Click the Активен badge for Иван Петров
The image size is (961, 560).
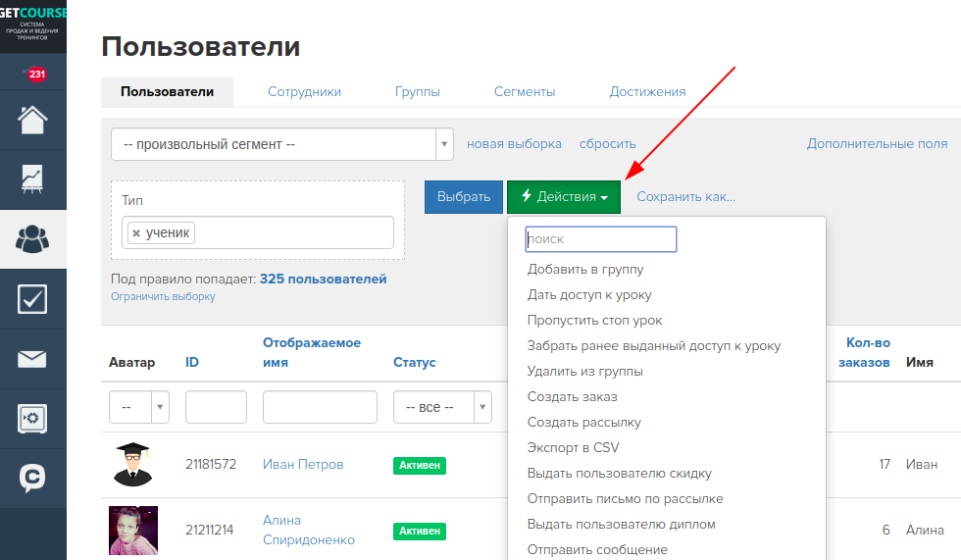tap(420, 466)
